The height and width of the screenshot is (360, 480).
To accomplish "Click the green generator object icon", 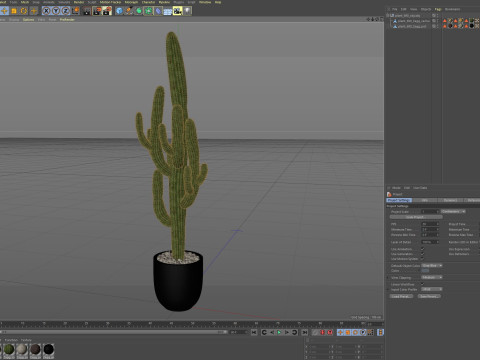I will click(x=139, y=11).
